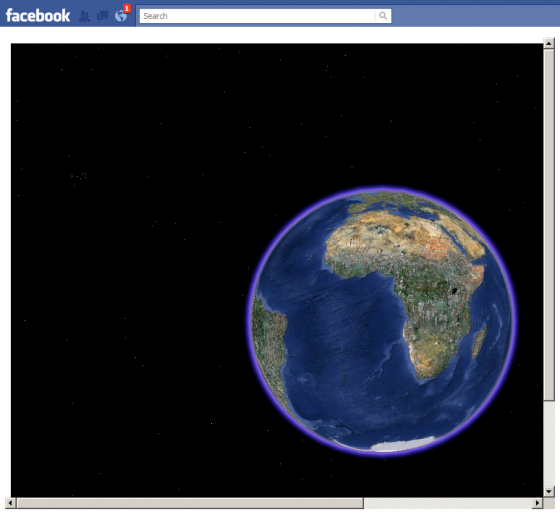Click the Search input field

[x=258, y=16]
